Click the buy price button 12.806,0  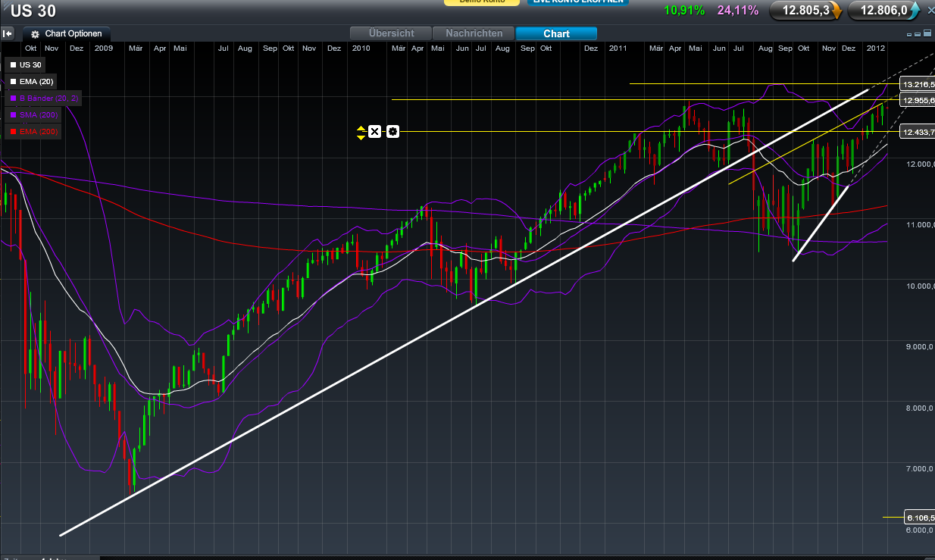[x=883, y=11]
